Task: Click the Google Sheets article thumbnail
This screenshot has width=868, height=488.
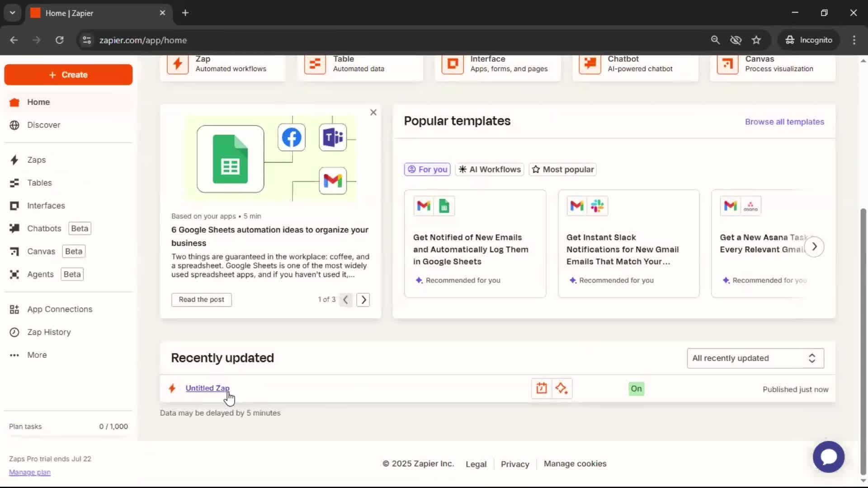Action: pos(270,159)
